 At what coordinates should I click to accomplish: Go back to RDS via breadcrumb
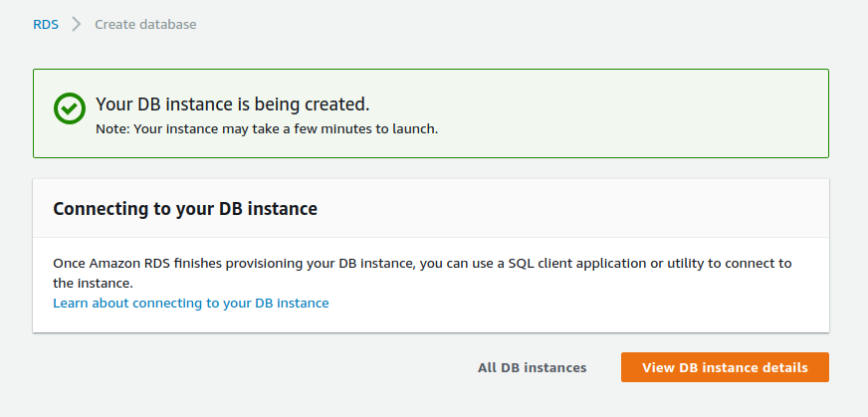point(46,24)
